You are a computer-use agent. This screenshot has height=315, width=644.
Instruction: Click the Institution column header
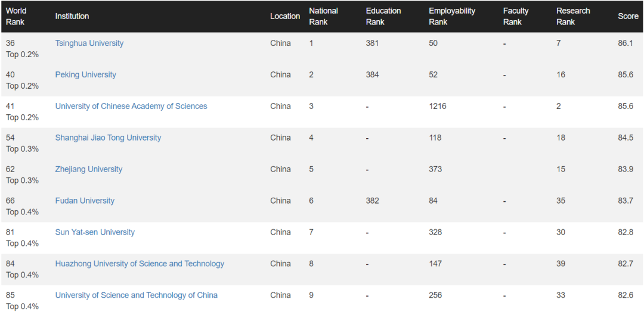[x=72, y=17]
